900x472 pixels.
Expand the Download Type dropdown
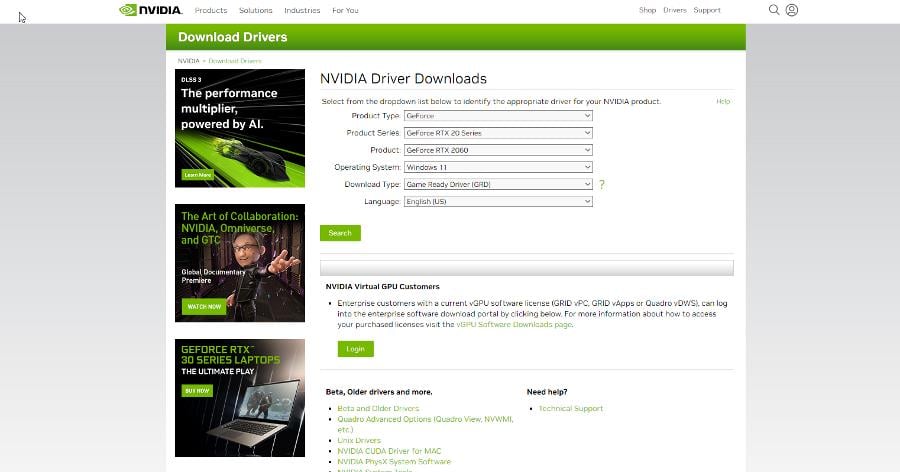[x=498, y=184]
